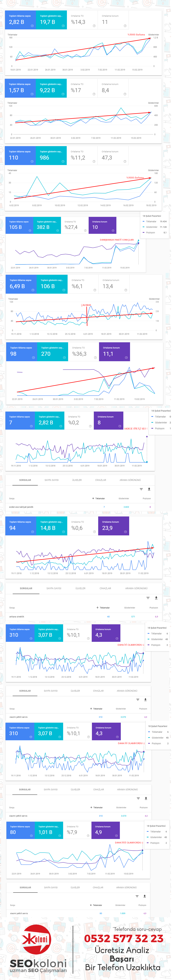Image resolution: width=172 pixels, height=980 pixels.
Task: Click the Ücretsiz Analiz text
Action: pos(122,950)
